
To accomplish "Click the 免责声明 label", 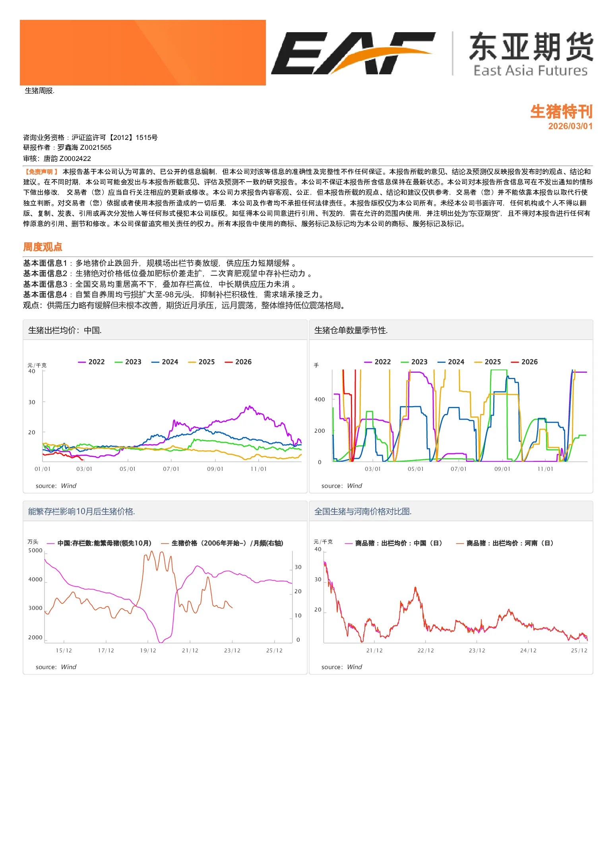I will [41, 172].
